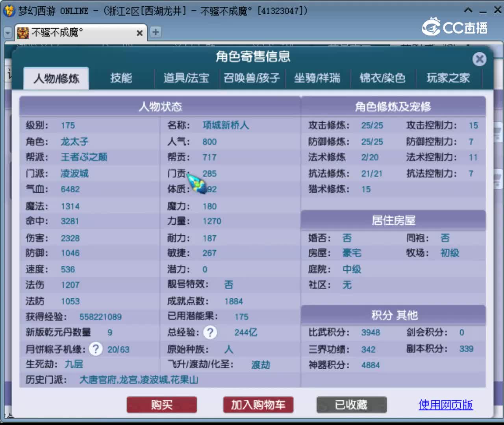Click 抗法修炼 value 21/21
Image resolution: width=504 pixels, height=425 pixels.
click(372, 174)
